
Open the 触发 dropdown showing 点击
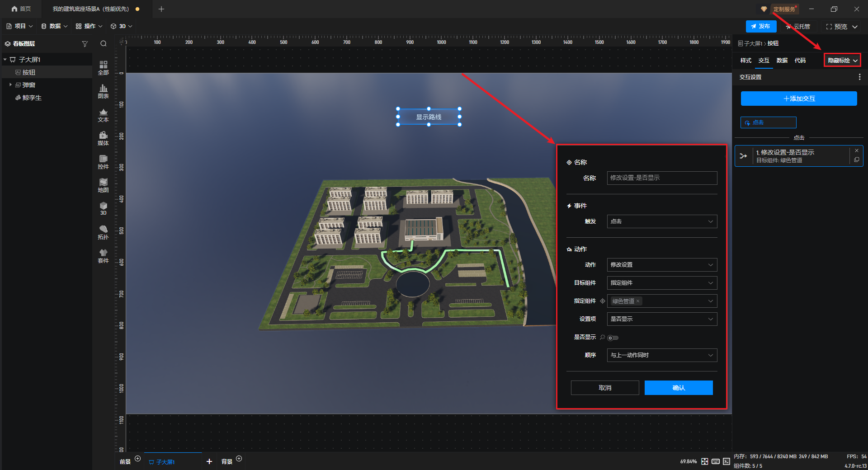pos(661,221)
